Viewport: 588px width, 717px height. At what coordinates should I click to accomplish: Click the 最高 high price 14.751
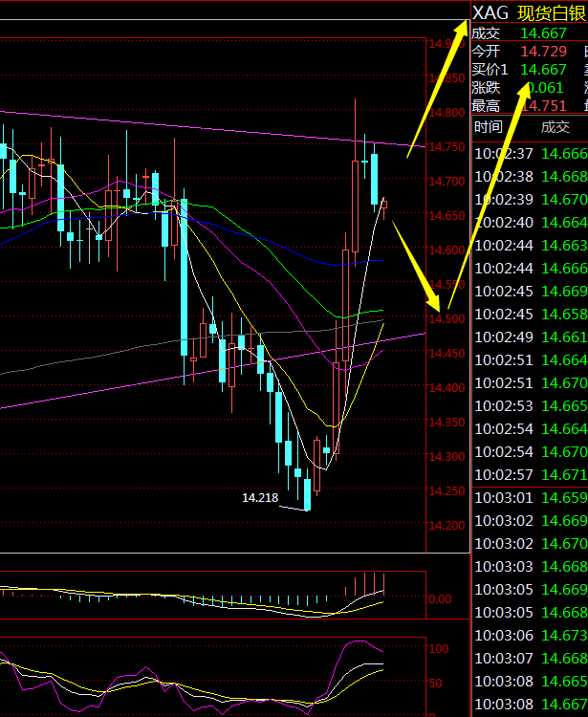[x=543, y=106]
